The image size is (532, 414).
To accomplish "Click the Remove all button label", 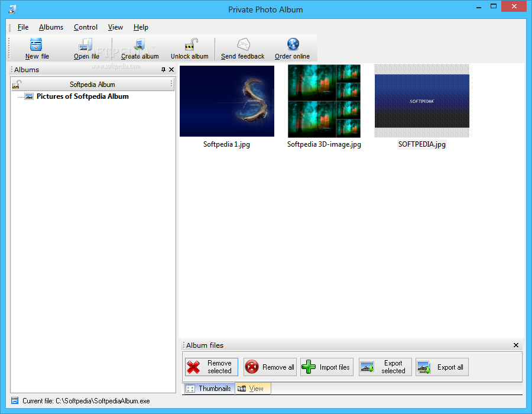I will tap(278, 367).
